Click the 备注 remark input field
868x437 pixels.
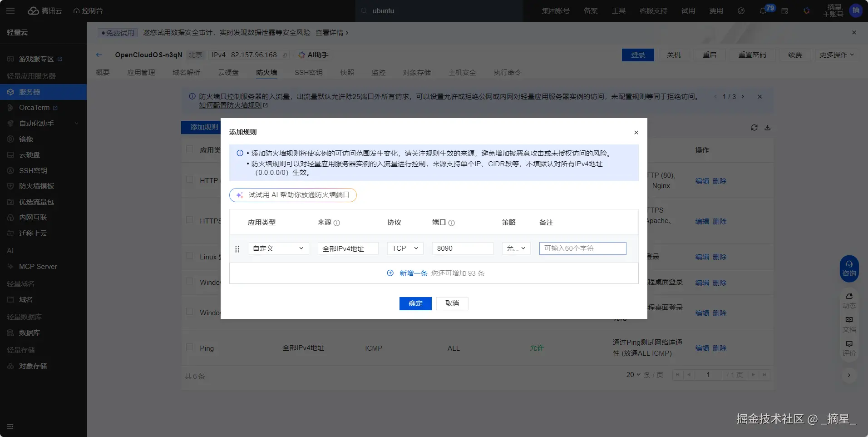click(x=582, y=248)
